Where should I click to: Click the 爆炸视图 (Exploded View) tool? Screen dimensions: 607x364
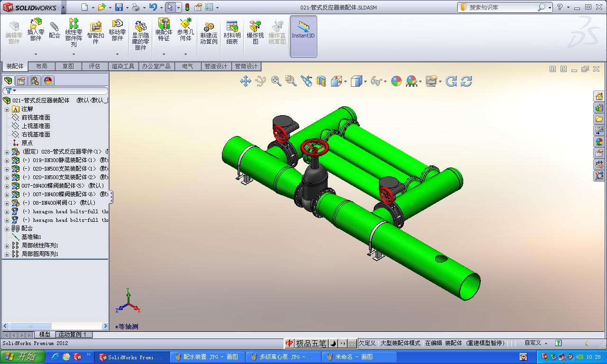(x=255, y=33)
